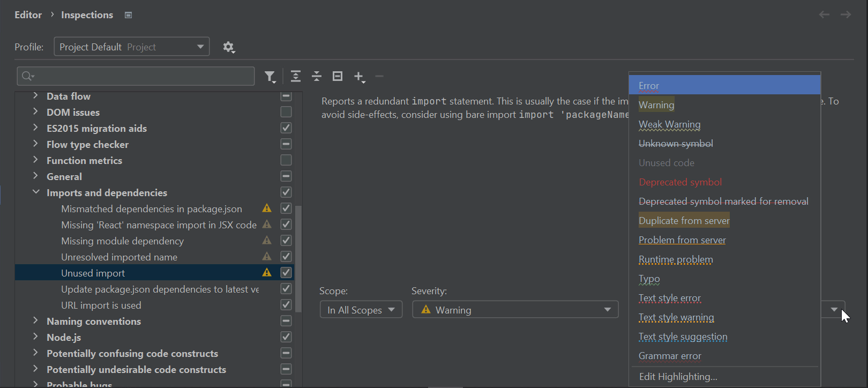Click the add inspection plus icon
Screen dimensions: 868x388
359,77
